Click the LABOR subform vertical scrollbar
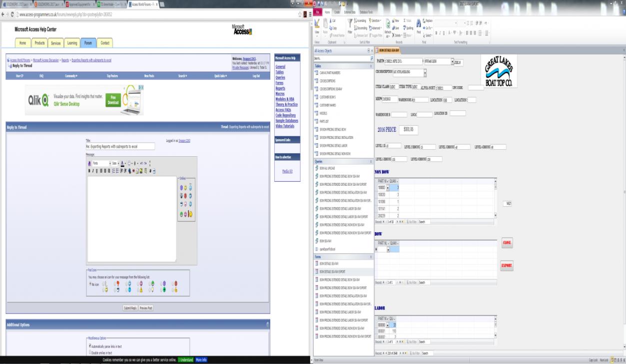The width and height of the screenshot is (626, 364). coord(496,327)
